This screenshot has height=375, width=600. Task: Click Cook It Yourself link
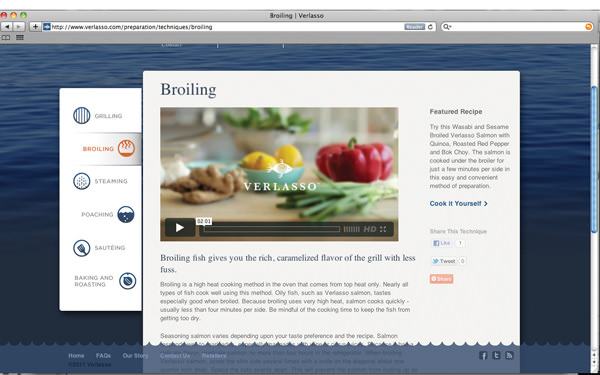click(x=458, y=204)
